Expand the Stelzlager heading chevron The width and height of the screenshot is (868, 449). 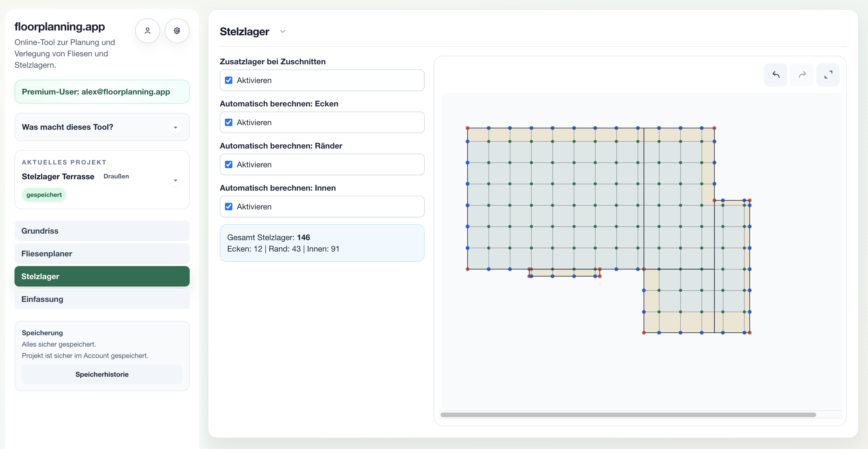(283, 31)
